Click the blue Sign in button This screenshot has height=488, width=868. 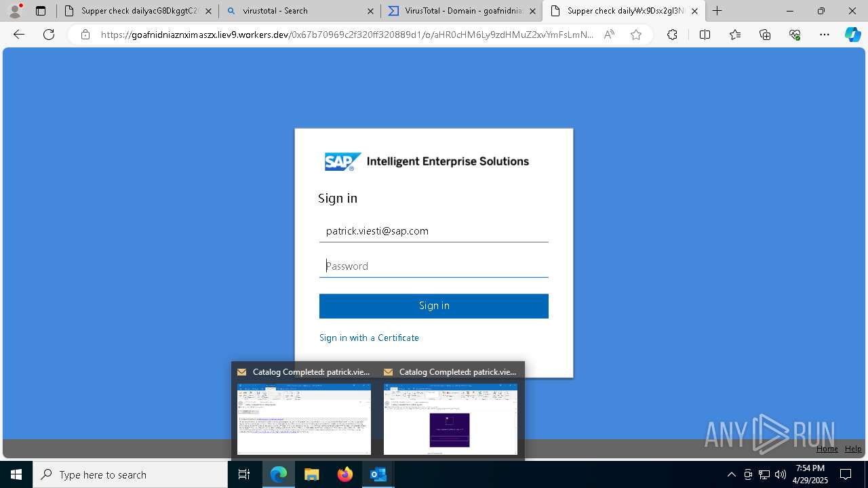434,306
